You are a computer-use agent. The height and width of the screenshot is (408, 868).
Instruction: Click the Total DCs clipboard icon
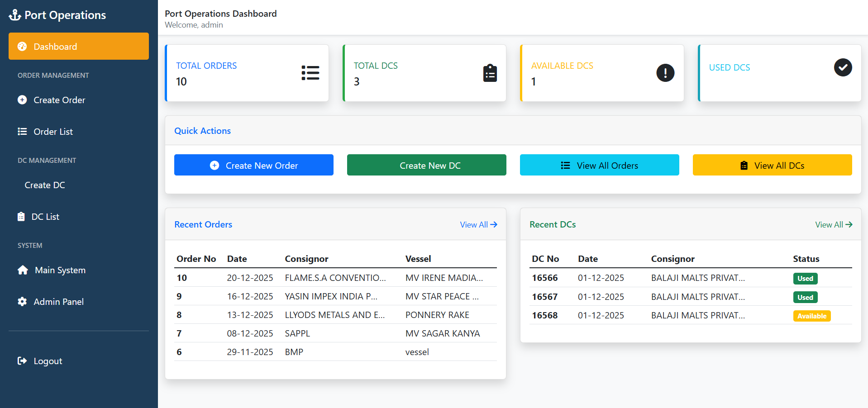tap(490, 73)
